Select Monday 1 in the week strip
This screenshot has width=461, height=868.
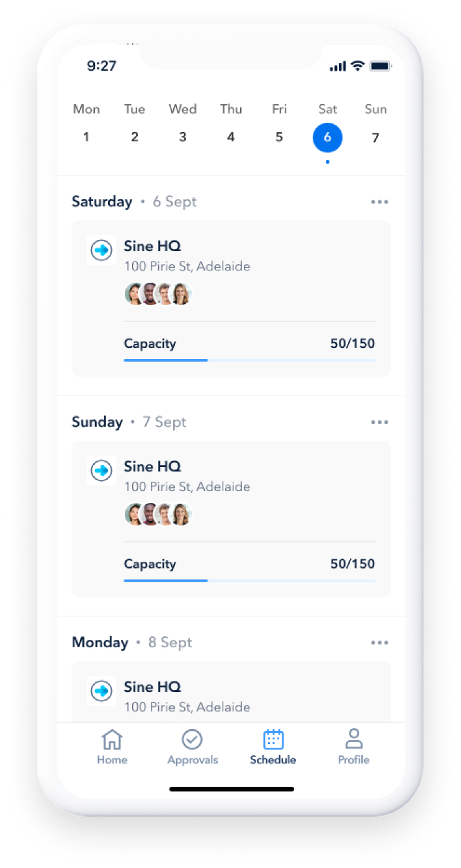(x=86, y=124)
